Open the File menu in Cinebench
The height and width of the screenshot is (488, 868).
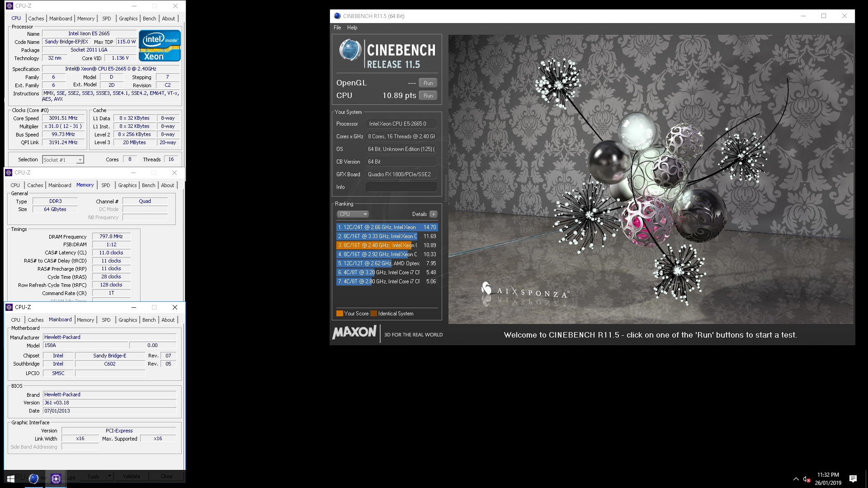coord(337,28)
